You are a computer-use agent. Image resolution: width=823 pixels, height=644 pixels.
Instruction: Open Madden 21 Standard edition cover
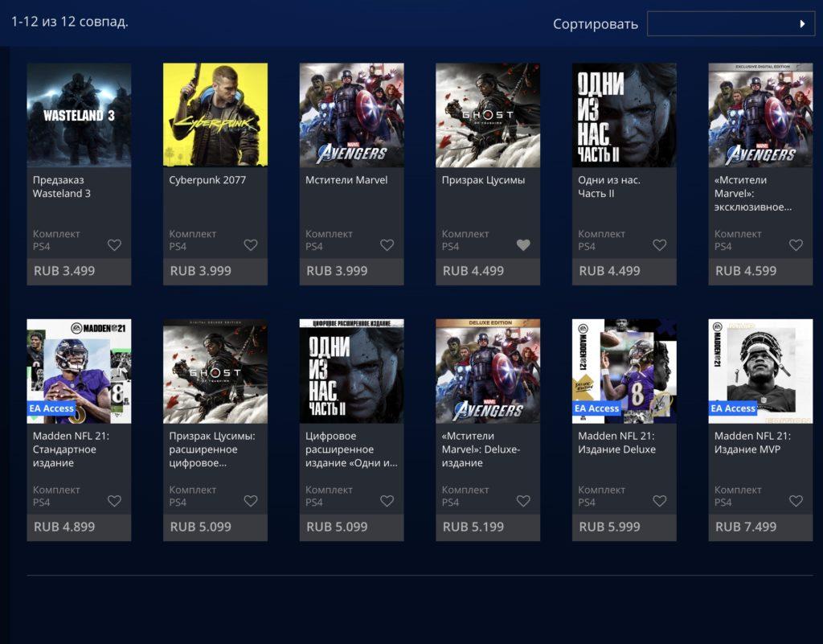tap(79, 371)
